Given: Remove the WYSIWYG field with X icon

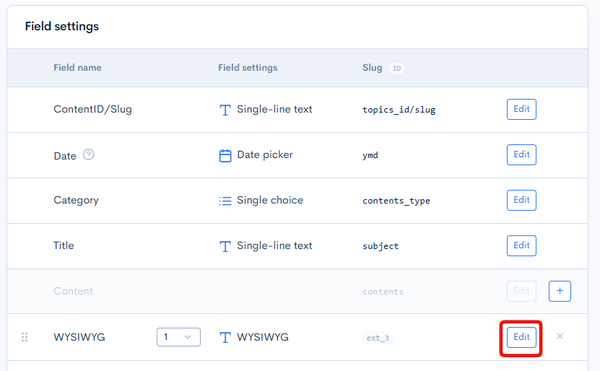Looking at the screenshot, I should tap(560, 336).
